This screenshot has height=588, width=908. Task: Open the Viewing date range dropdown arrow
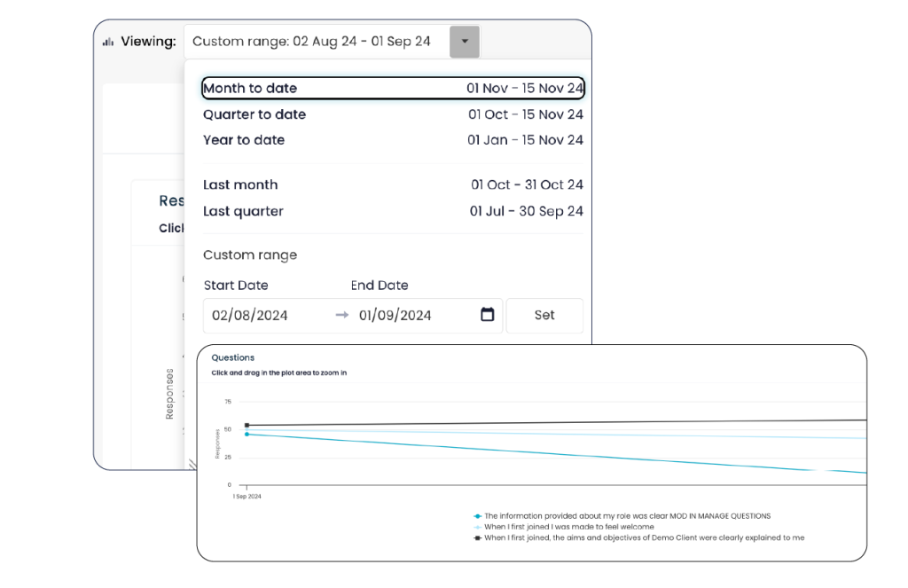(465, 42)
